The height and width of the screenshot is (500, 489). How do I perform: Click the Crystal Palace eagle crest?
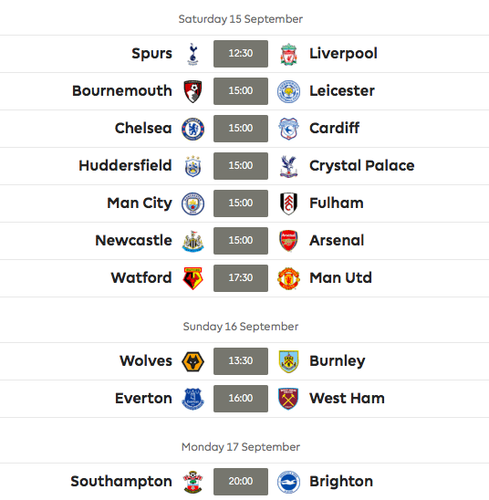pos(289,166)
